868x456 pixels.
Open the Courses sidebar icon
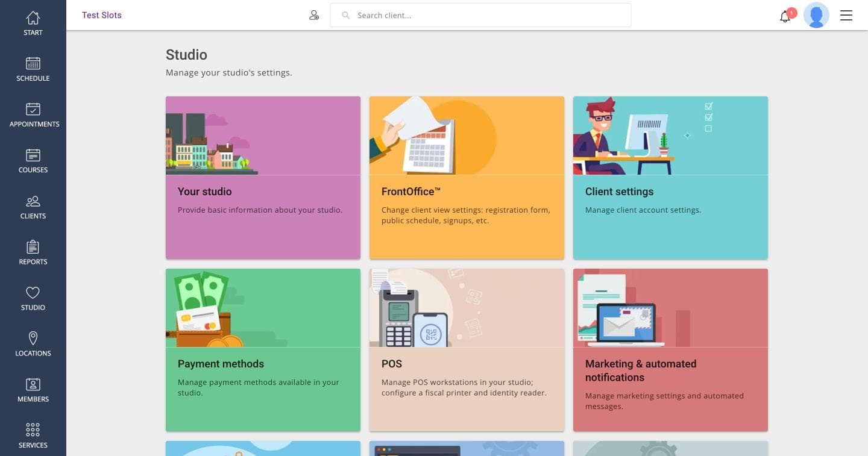33,155
